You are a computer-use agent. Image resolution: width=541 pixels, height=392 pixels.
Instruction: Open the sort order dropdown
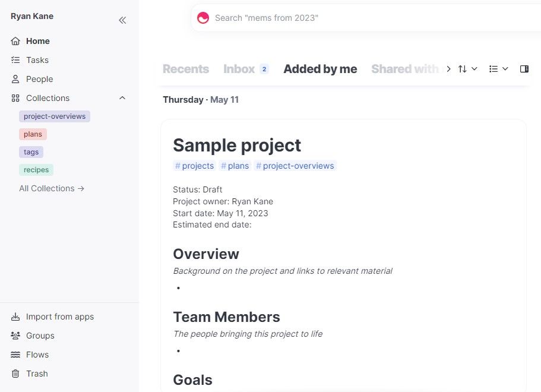click(467, 69)
